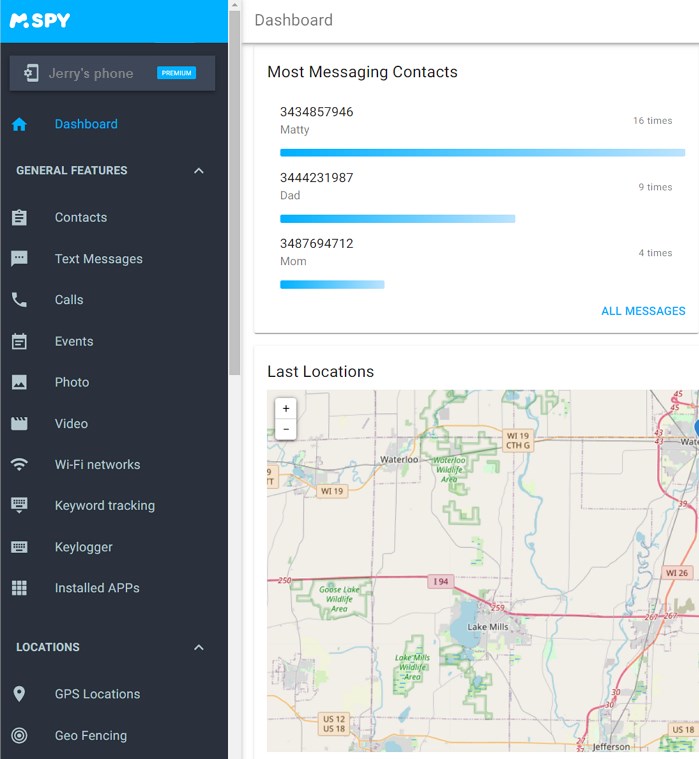Click the Installed APPs grid icon
The height and width of the screenshot is (759, 699).
(19, 588)
